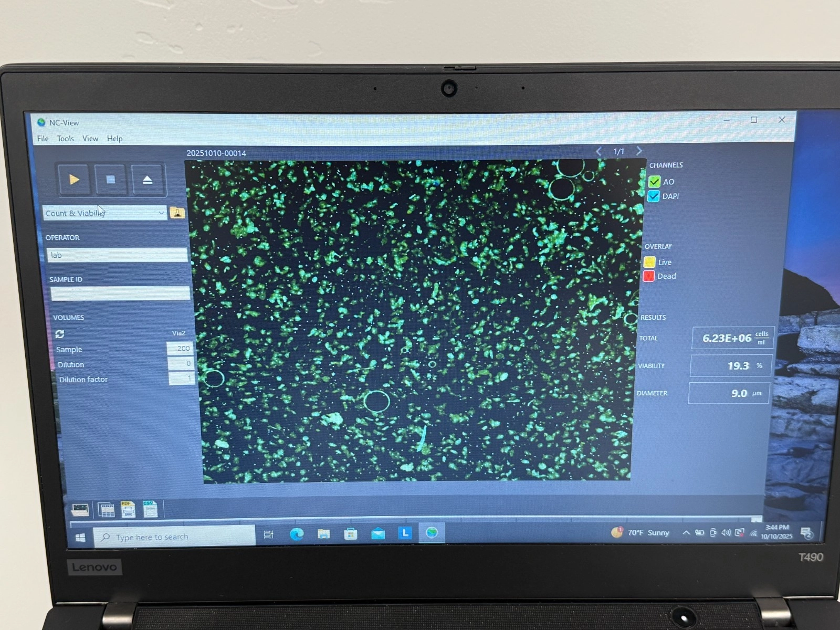Export data with the CSV icon
Viewport: 840px width, 630px height.
coord(150,509)
